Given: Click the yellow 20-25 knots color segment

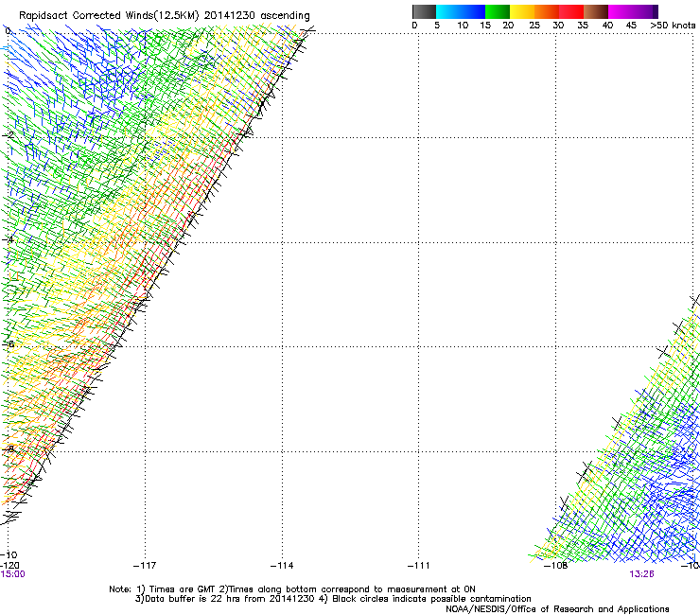Looking at the screenshot, I should coord(522,11).
